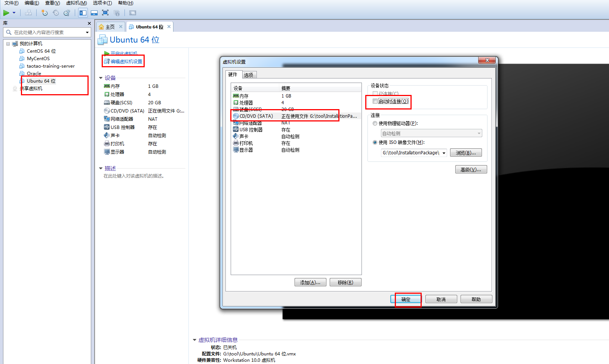The width and height of the screenshot is (609, 364).
Task: Select 硬件 tab in settings dialog
Action: [233, 75]
